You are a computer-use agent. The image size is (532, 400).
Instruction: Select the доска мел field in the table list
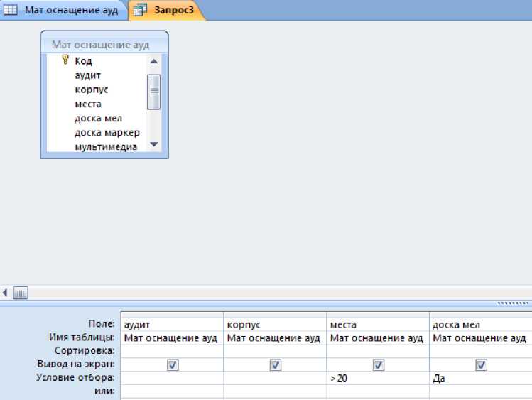(x=98, y=119)
